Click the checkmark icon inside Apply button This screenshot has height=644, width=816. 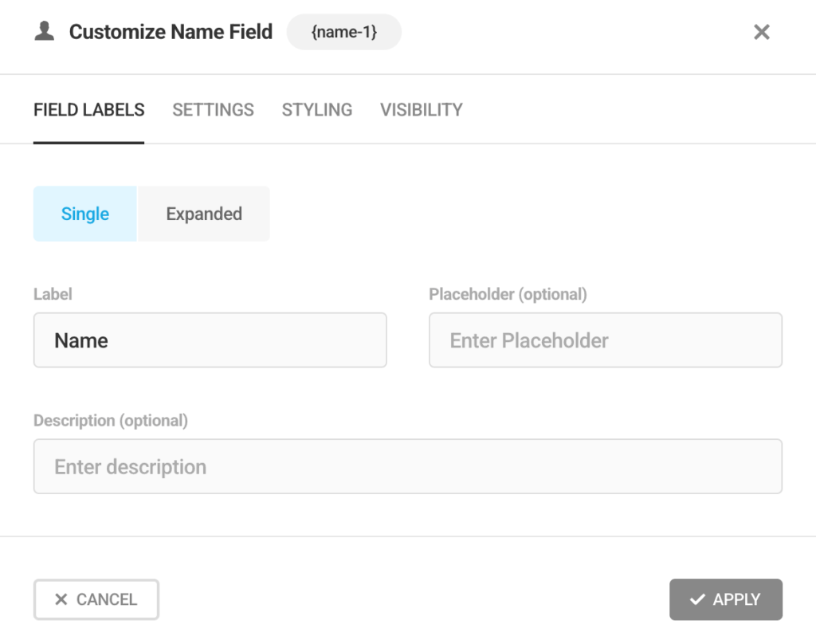[697, 599]
